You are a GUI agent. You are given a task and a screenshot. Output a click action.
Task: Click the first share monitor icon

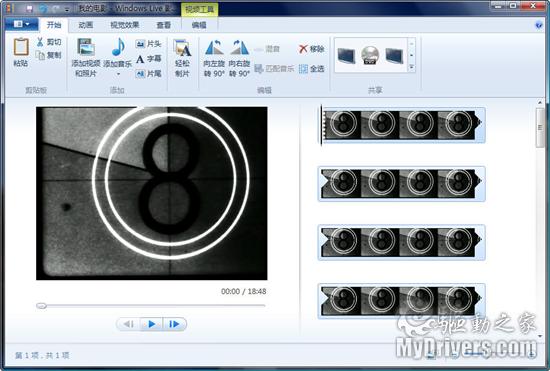point(346,55)
